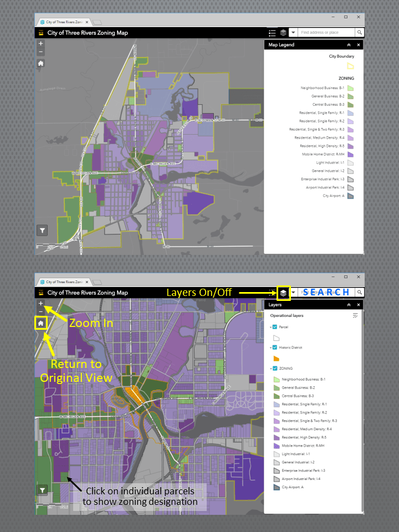
Task: Toggle the Layers On/Off icon in Layers window
Action: (x=283, y=293)
